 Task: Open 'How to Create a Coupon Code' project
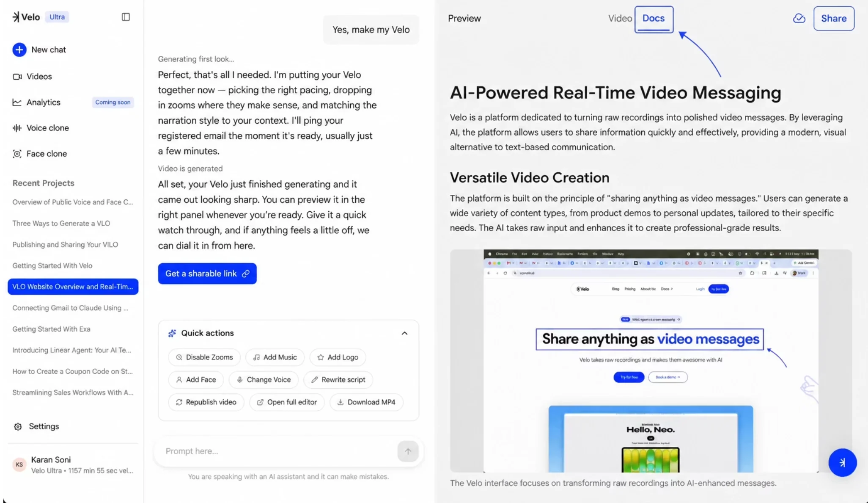[72, 372]
